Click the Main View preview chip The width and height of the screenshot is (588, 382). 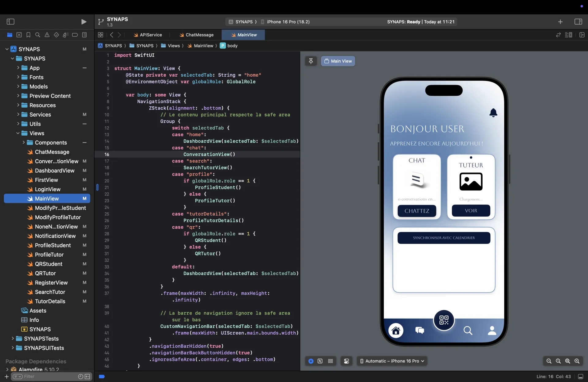pos(338,61)
